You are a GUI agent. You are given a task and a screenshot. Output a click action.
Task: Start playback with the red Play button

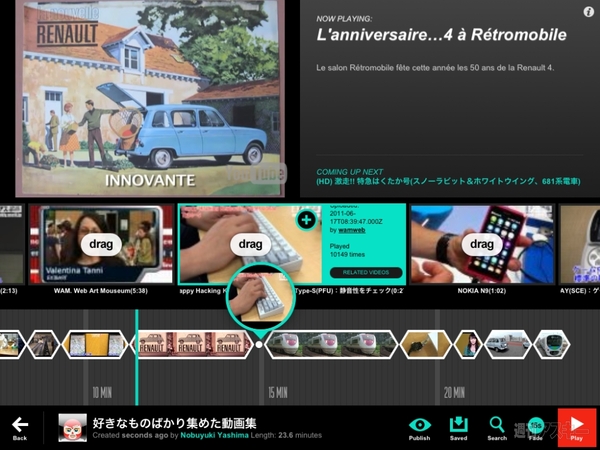coord(577,427)
